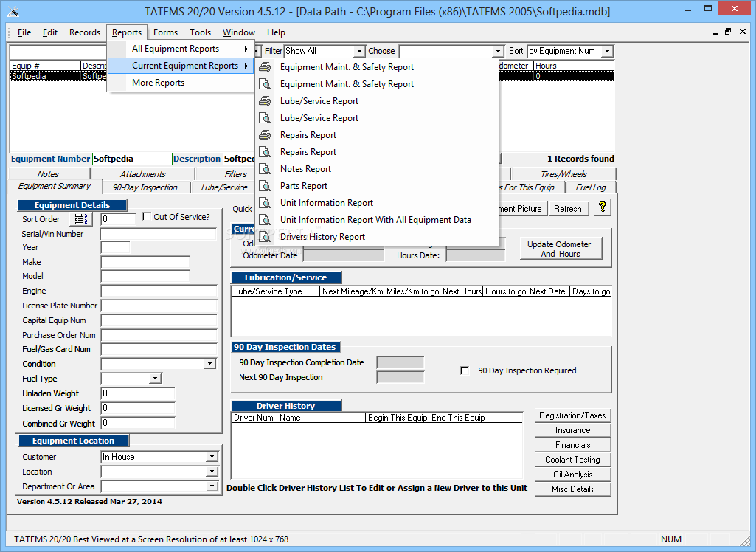Open the Filter Show All dropdown

pos(359,51)
